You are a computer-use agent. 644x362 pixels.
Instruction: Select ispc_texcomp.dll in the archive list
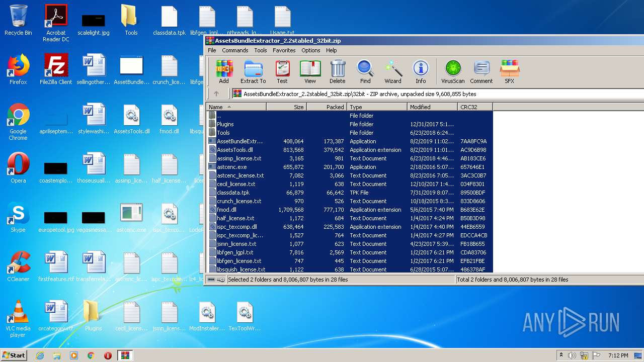click(x=350, y=227)
